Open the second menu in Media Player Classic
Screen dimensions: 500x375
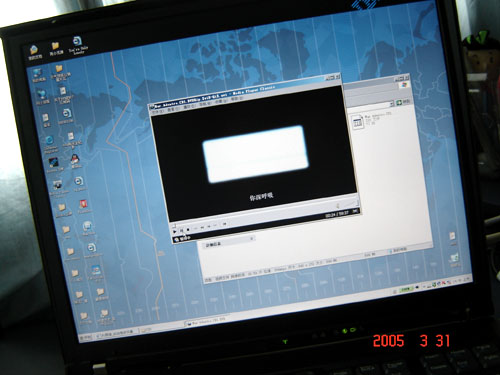pos(173,110)
